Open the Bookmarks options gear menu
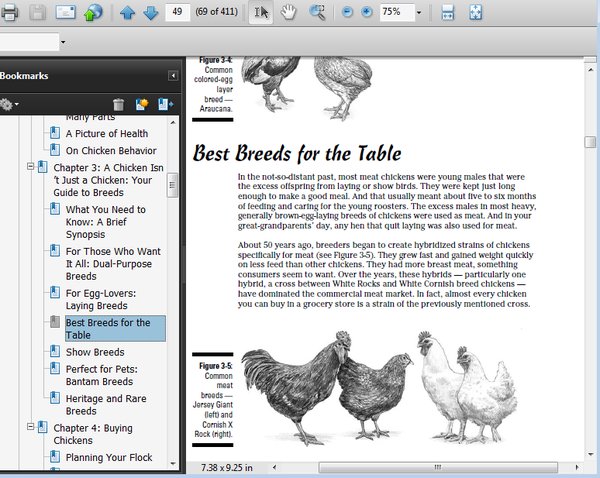This screenshot has height=478, width=600. click(9, 104)
